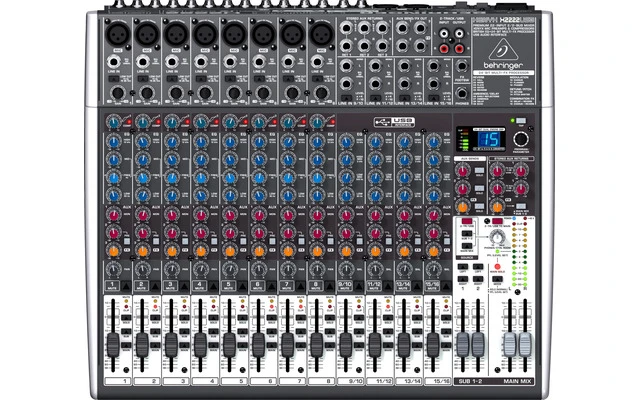Adjust the channel 5 compressor knob
640x400 pixels.
230,122
